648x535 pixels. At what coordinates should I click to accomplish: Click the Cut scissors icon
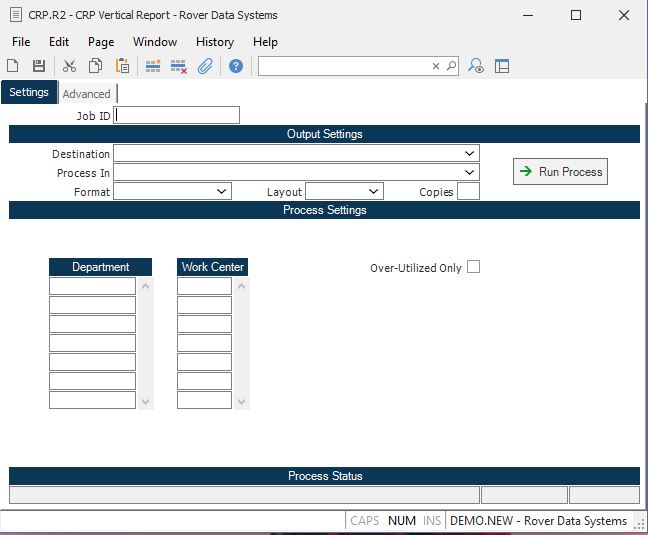[69, 66]
